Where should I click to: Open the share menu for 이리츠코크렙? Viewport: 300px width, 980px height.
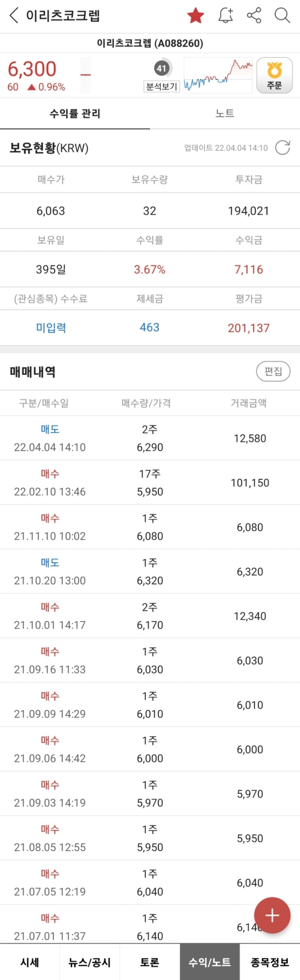[254, 16]
